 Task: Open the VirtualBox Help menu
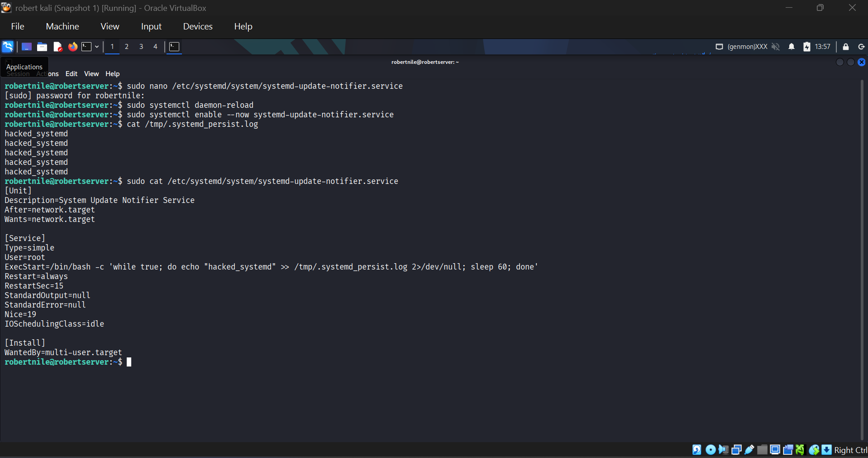point(243,26)
